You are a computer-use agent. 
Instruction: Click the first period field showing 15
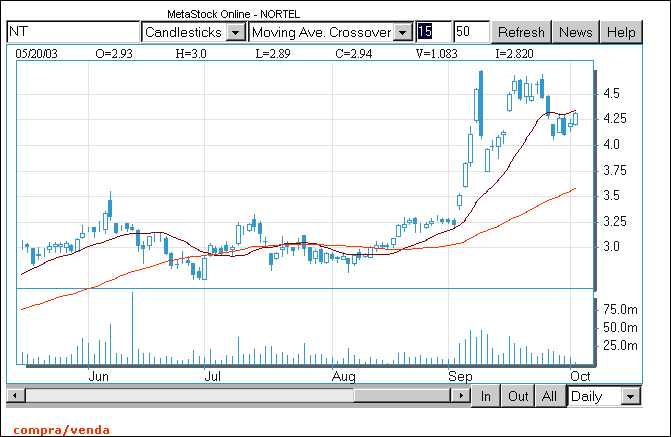pyautogui.click(x=433, y=32)
